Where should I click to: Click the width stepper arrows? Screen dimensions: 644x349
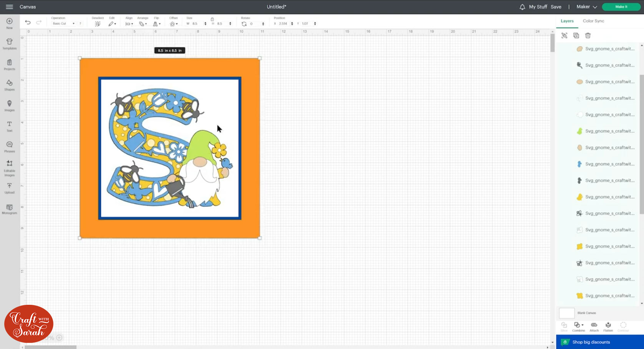tap(206, 24)
